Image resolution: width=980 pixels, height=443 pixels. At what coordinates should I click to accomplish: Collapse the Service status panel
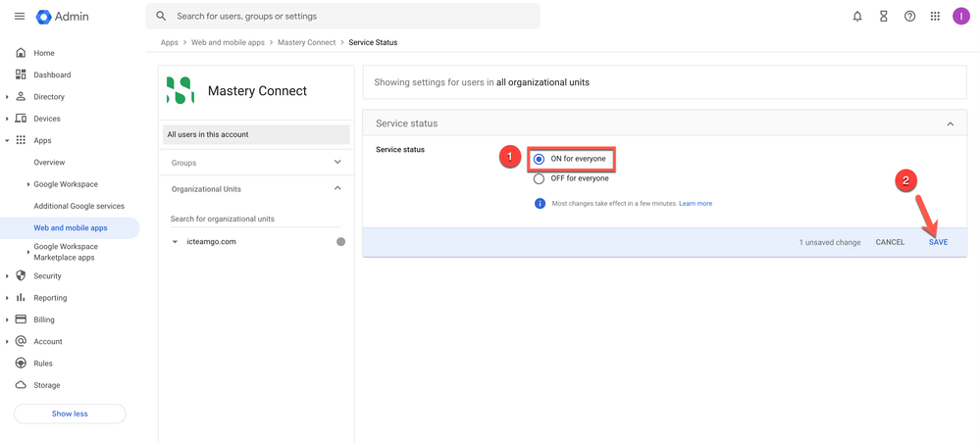coord(950,124)
